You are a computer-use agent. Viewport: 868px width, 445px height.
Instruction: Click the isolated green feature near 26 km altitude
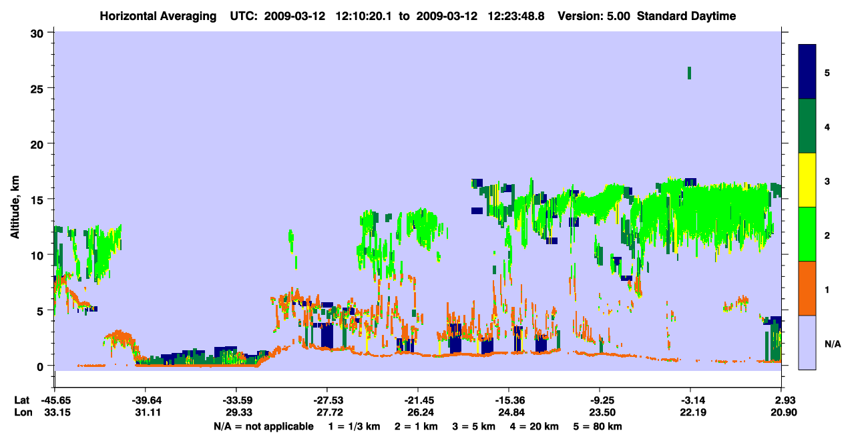pos(689,73)
